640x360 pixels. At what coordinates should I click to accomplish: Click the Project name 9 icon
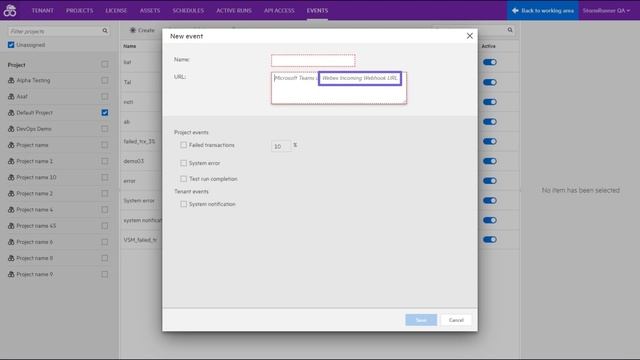[x=11, y=274]
